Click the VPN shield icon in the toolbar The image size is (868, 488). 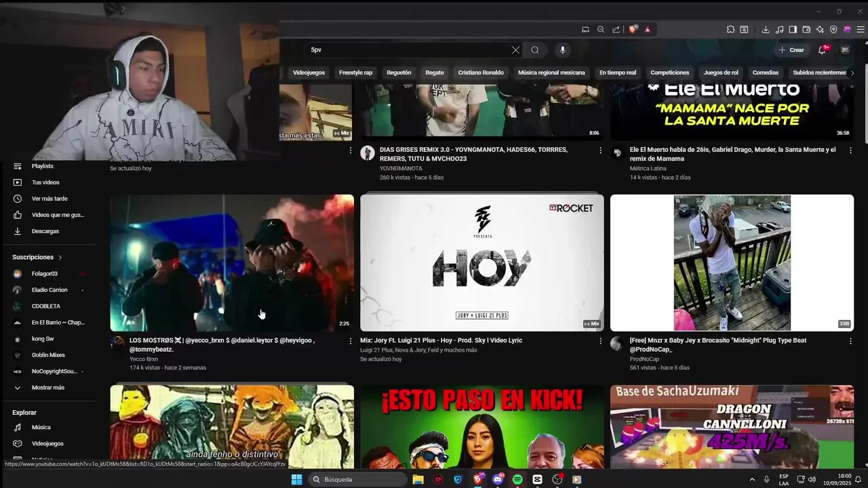point(833,29)
